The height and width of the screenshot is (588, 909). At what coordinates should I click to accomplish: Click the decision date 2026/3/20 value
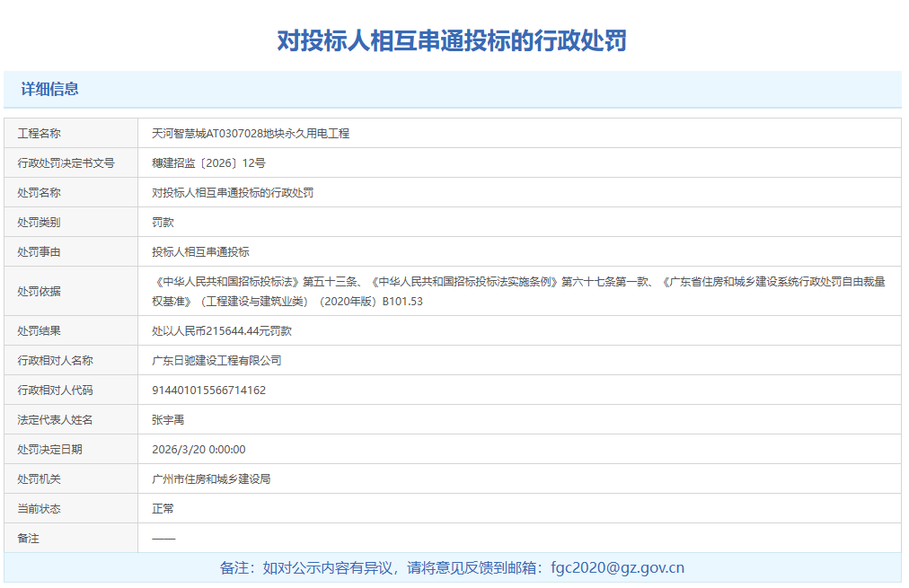[199, 449]
